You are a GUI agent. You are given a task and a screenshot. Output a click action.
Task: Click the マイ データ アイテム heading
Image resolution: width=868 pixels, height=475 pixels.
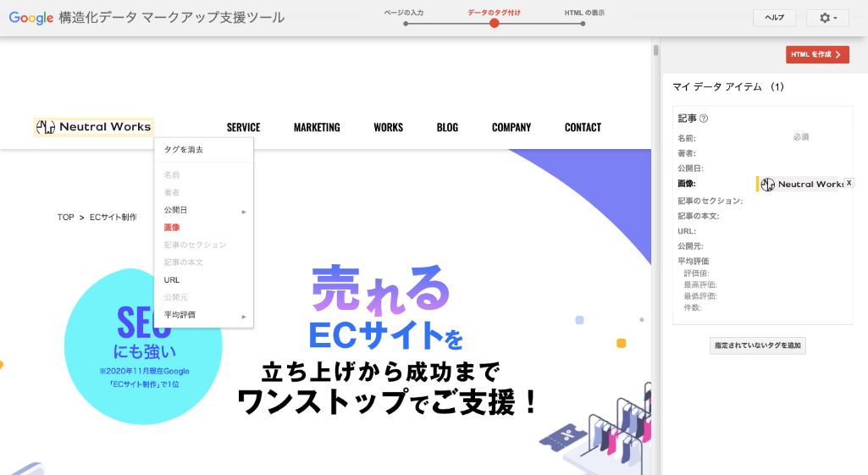click(x=727, y=87)
